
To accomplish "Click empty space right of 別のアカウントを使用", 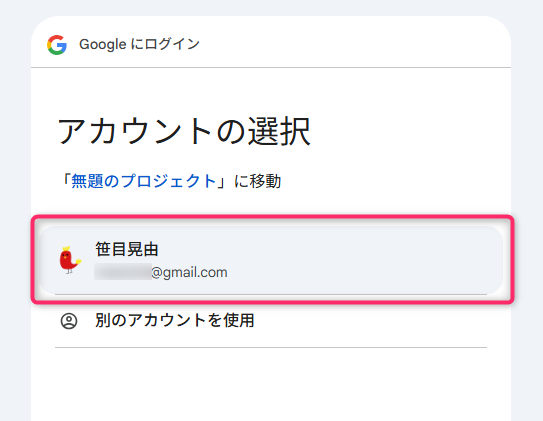I will coord(371,321).
